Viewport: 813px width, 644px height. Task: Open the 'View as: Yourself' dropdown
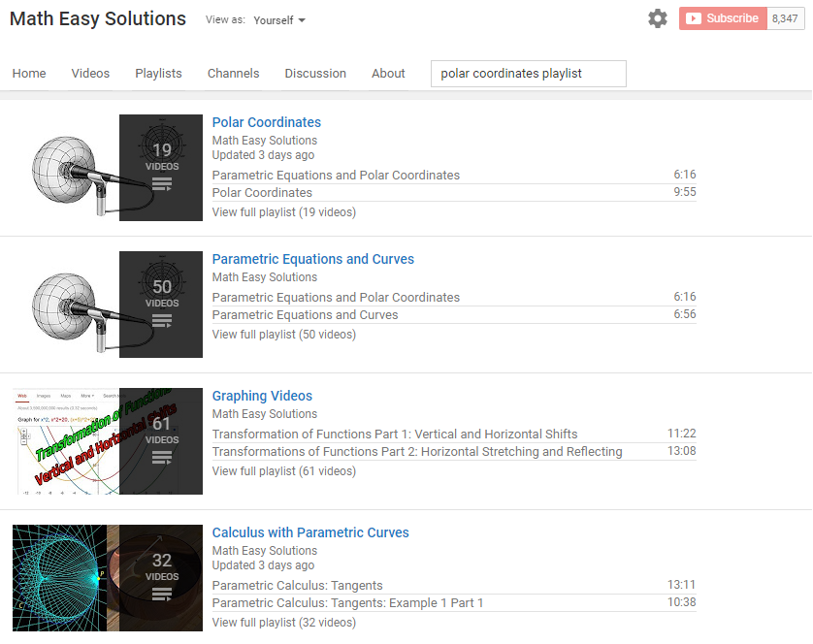[279, 20]
